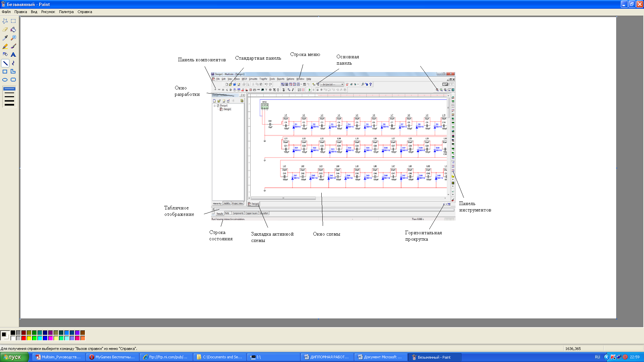
Task: Click the 22:59 clock in tray
Action: (635, 357)
